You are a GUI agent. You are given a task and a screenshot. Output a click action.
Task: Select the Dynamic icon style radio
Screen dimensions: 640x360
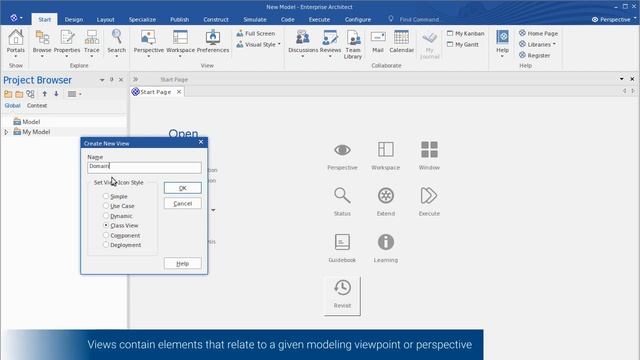coord(106,216)
